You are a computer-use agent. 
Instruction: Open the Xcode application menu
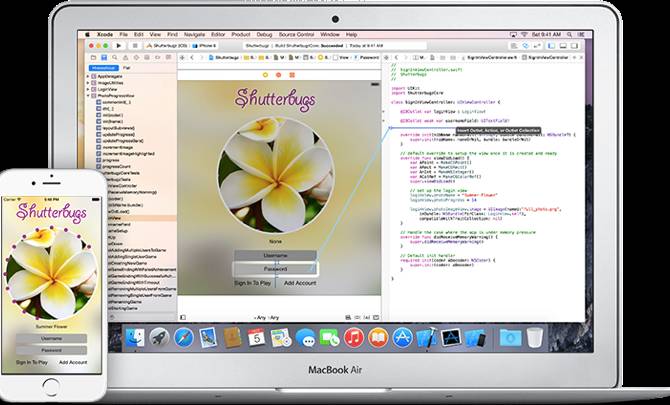tap(105, 34)
